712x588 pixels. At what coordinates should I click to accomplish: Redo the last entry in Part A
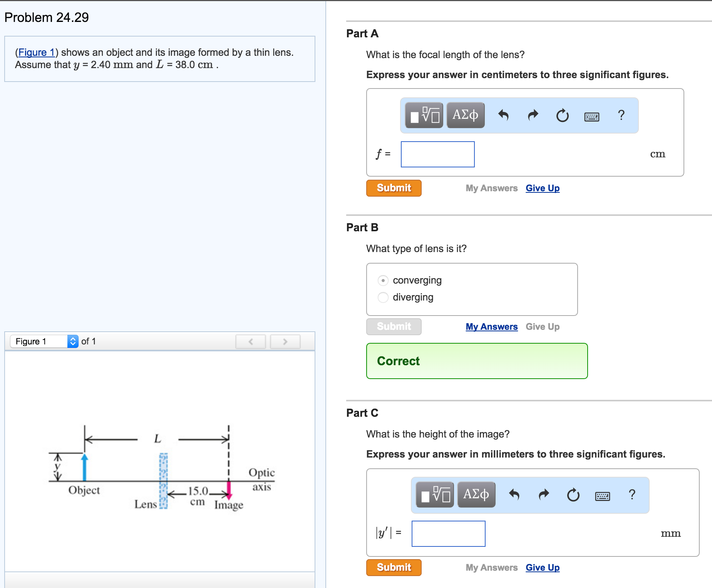[533, 115]
